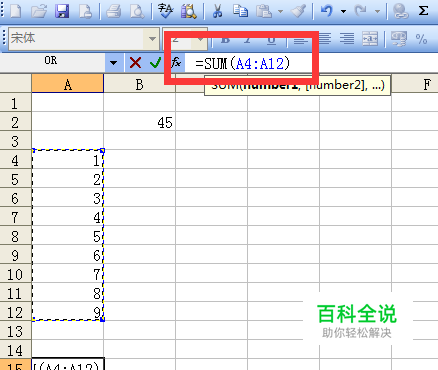
Task: Copy selection with Copy icon
Action: 240,11
